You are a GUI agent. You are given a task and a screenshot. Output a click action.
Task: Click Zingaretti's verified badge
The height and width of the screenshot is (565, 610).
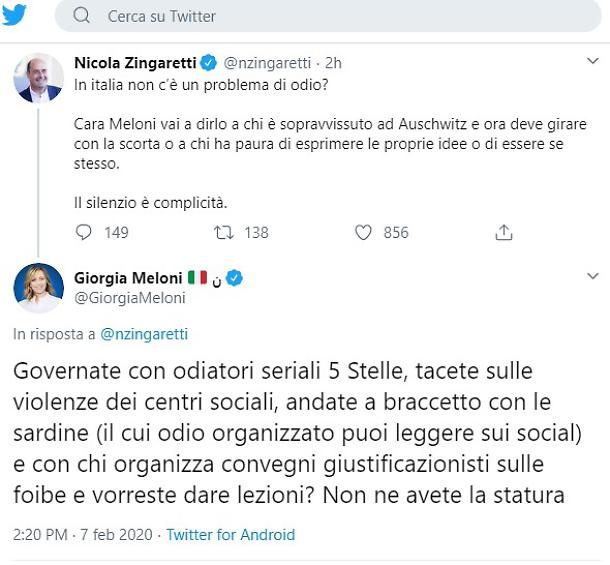[x=209, y=62]
